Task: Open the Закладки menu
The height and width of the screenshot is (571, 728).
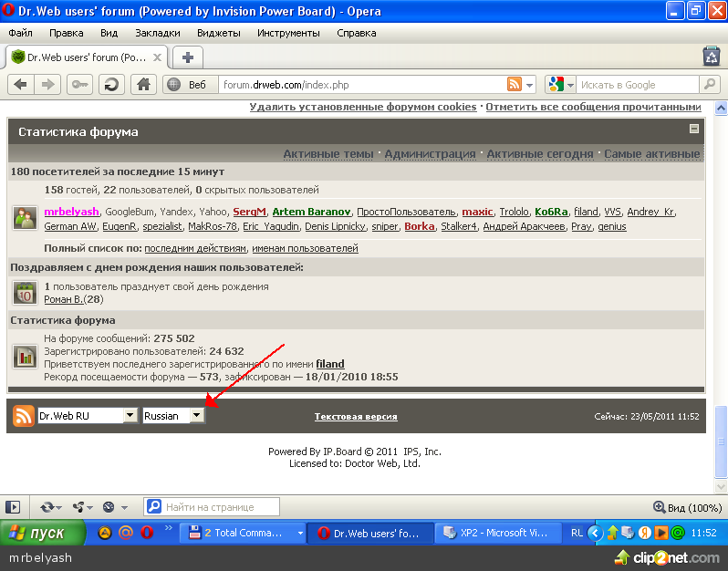Action: pyautogui.click(x=157, y=33)
